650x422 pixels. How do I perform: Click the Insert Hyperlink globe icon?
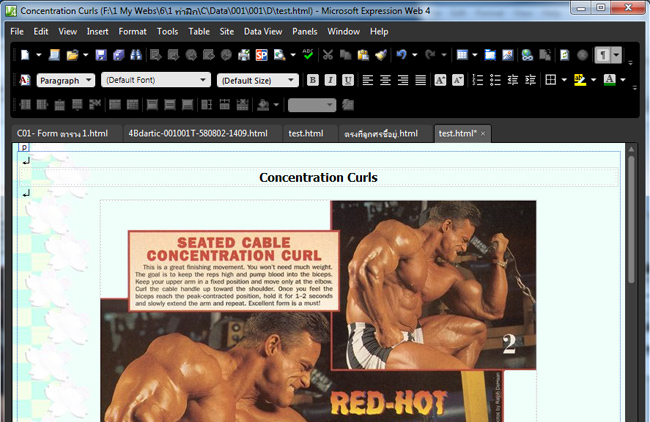coord(527,55)
